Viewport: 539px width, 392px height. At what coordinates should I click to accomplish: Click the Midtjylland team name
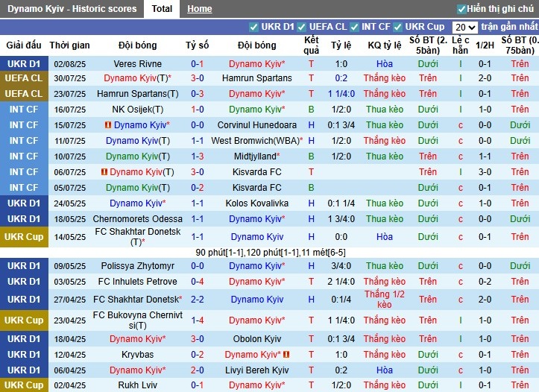pyautogui.click(x=256, y=157)
